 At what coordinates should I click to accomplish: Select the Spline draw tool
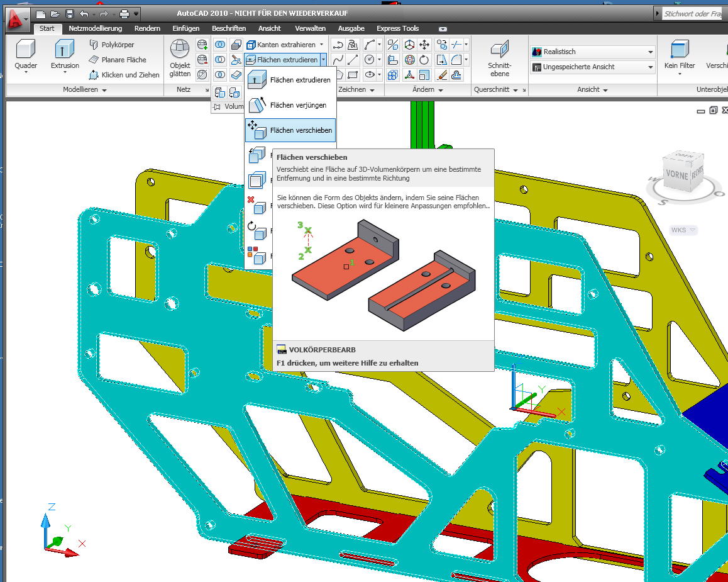coord(338,59)
